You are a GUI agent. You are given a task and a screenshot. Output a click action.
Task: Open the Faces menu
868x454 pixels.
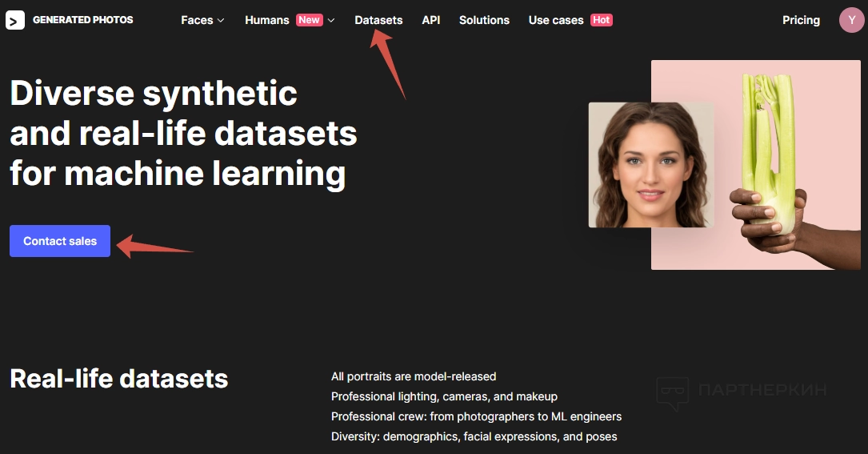tap(197, 21)
